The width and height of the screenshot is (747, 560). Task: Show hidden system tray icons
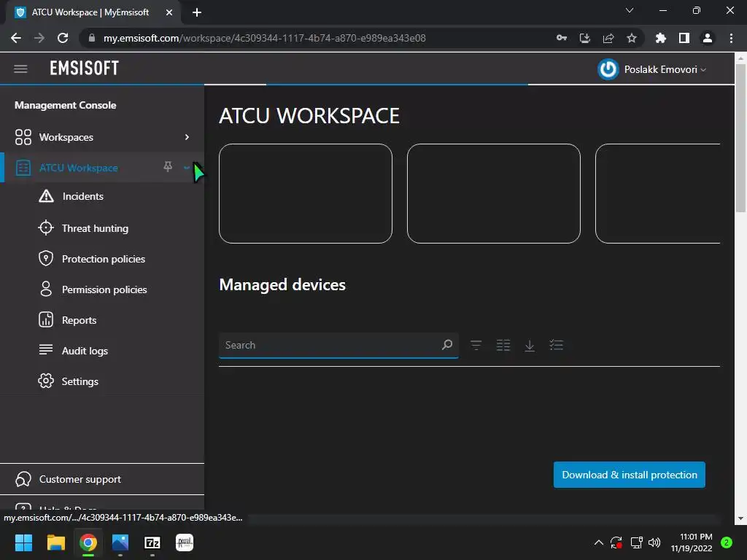coord(598,542)
